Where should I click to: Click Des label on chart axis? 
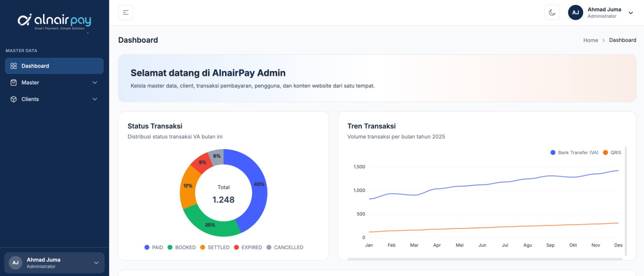[618, 245]
